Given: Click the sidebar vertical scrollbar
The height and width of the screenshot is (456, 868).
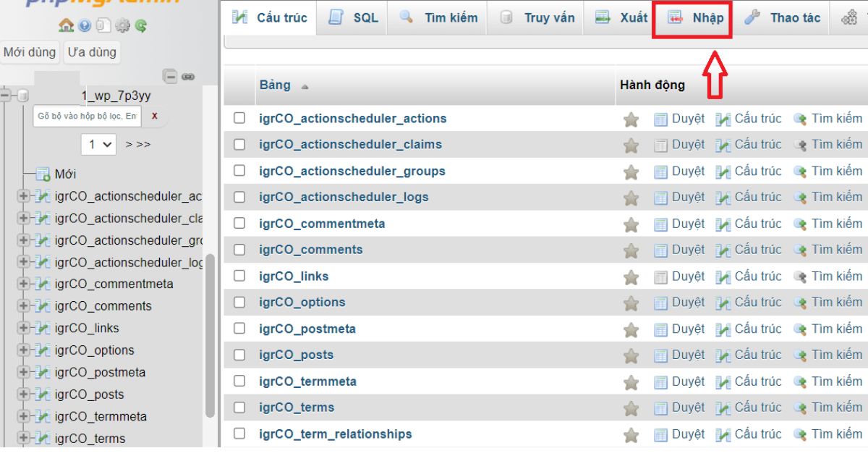Looking at the screenshot, I should pyautogui.click(x=210, y=333).
